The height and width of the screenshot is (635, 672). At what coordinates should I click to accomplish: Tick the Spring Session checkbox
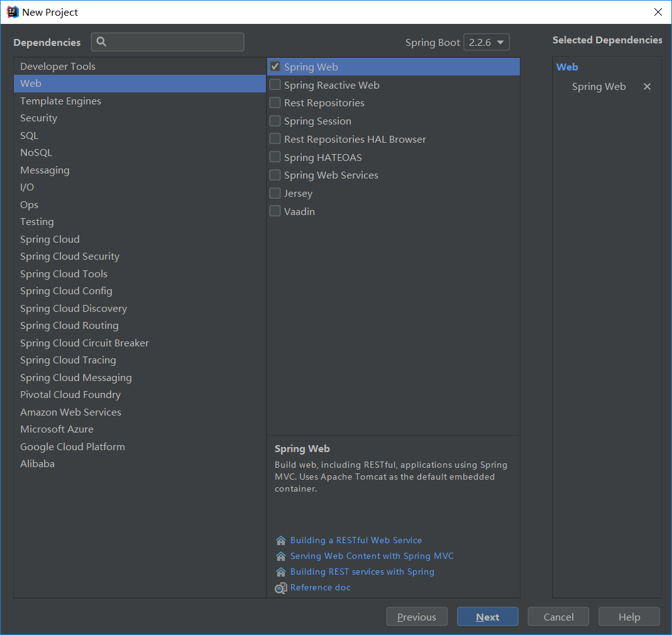point(275,121)
